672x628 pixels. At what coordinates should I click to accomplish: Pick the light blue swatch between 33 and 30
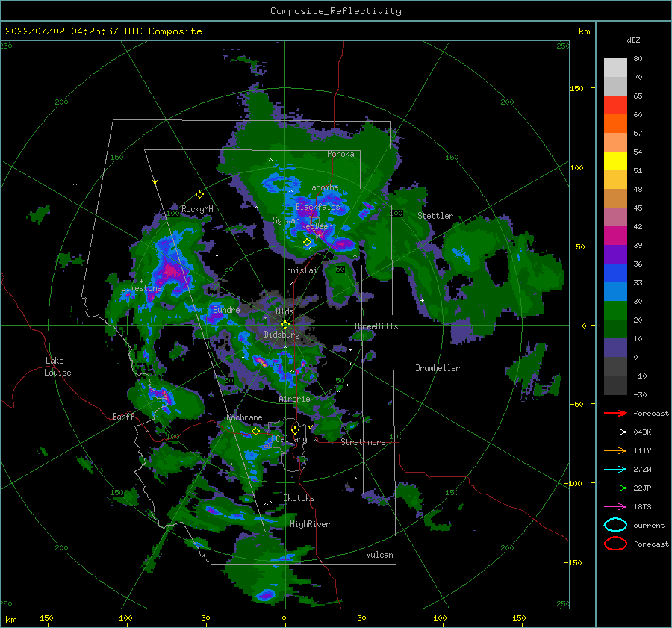[615, 292]
